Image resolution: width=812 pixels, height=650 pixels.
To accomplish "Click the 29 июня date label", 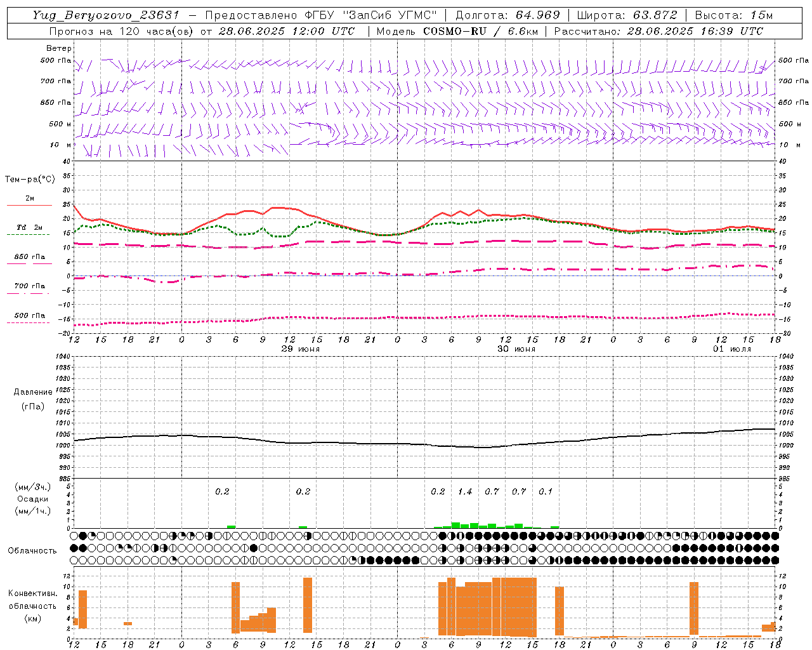I will coord(301,349).
